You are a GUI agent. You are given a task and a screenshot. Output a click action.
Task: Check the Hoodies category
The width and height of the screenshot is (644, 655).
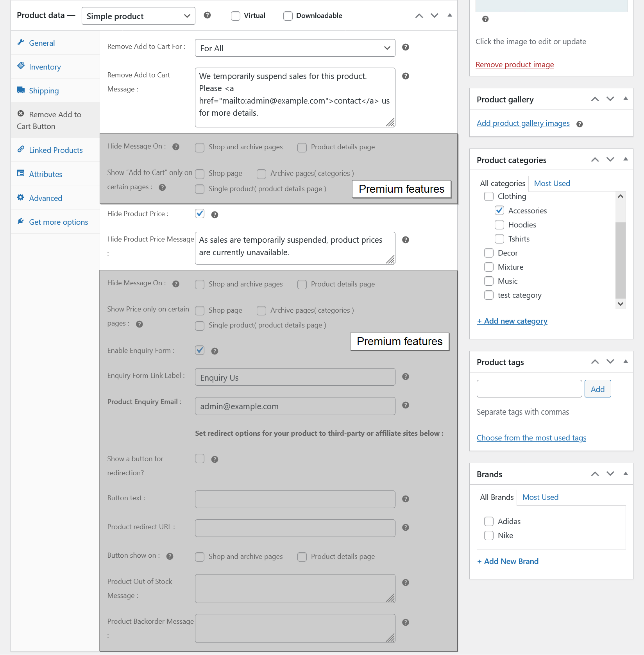point(499,225)
